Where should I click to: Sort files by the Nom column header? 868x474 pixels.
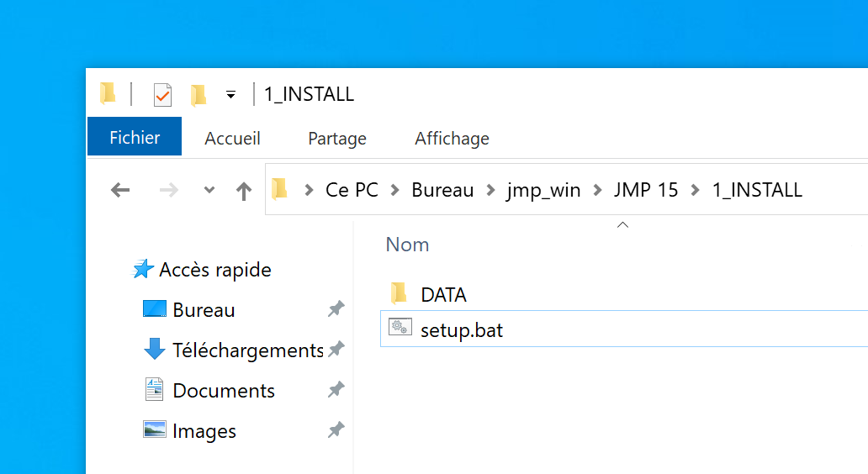pos(407,245)
